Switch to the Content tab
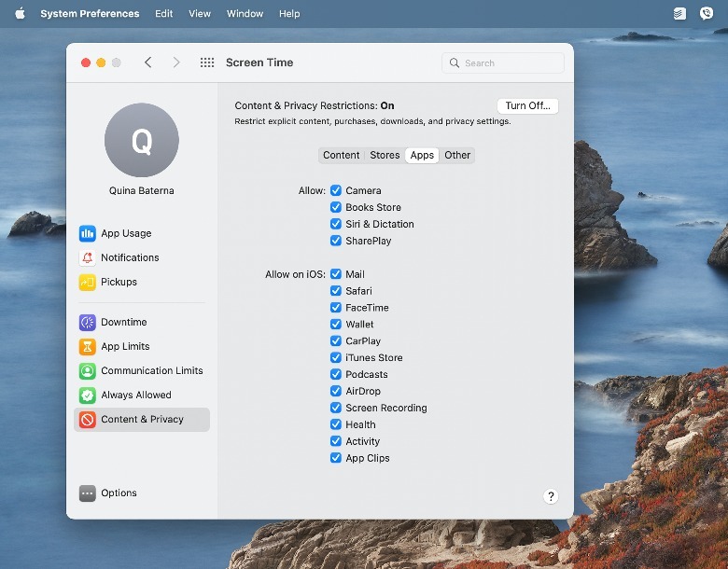 341,155
